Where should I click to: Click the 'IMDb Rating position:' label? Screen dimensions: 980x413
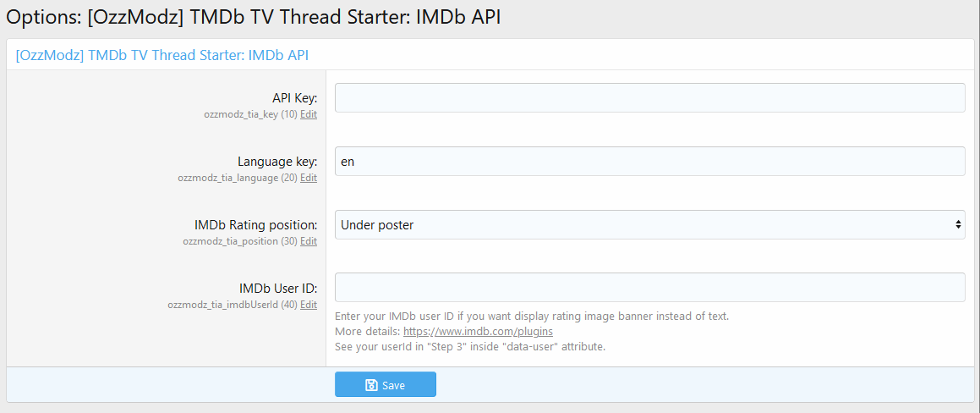255,225
